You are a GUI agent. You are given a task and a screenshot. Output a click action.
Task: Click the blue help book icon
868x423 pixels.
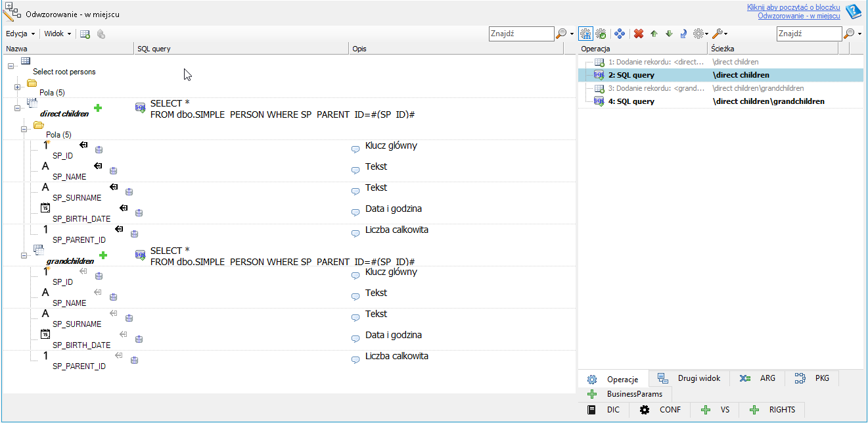tap(853, 11)
